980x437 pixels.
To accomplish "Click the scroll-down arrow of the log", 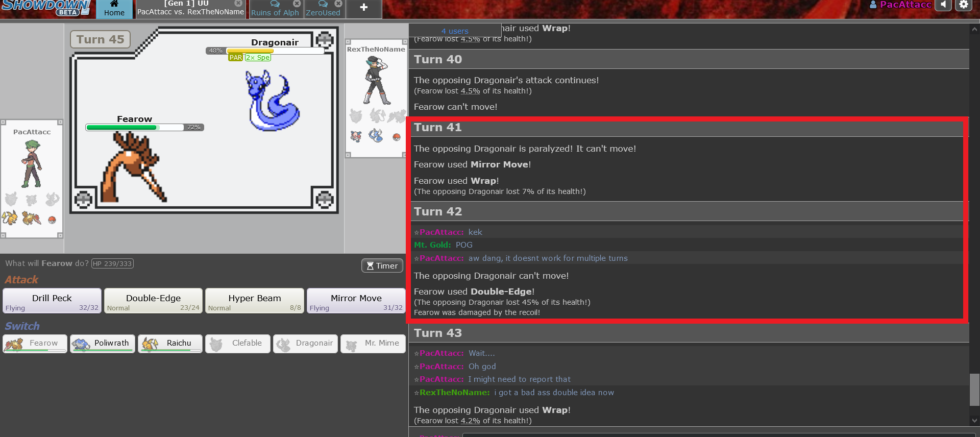I will click(x=974, y=421).
